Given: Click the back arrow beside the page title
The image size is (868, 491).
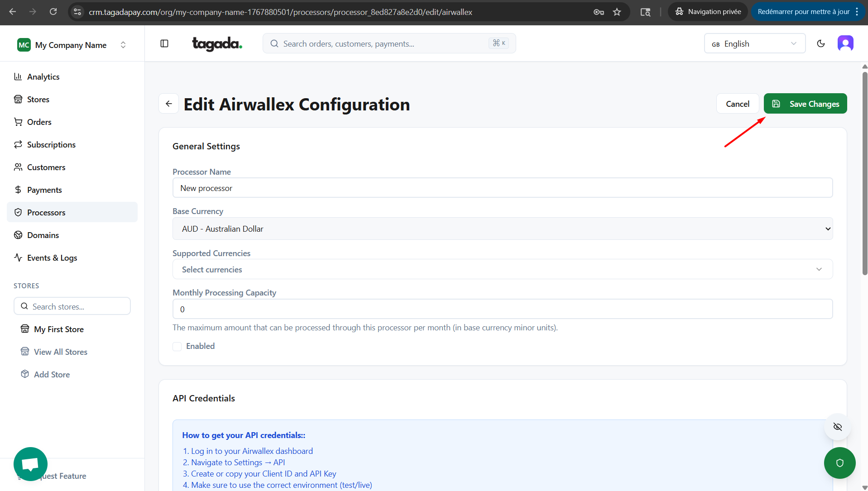Looking at the screenshot, I should coord(168,104).
